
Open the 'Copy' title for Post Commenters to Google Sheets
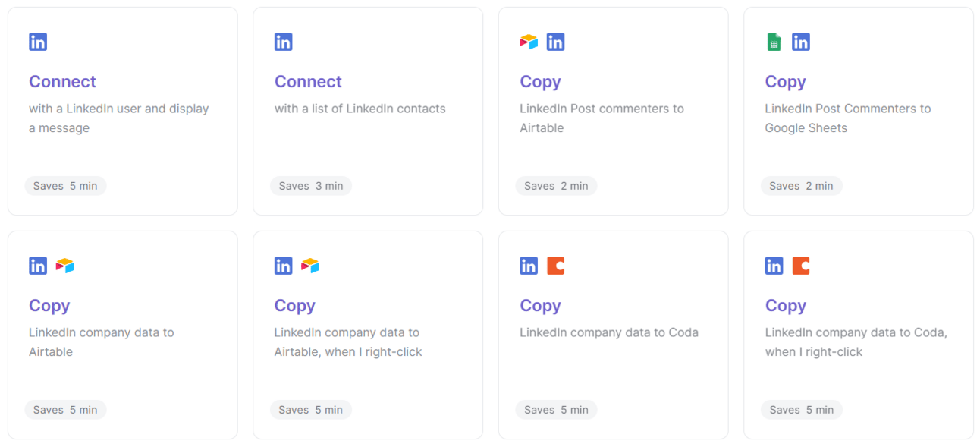(x=785, y=81)
